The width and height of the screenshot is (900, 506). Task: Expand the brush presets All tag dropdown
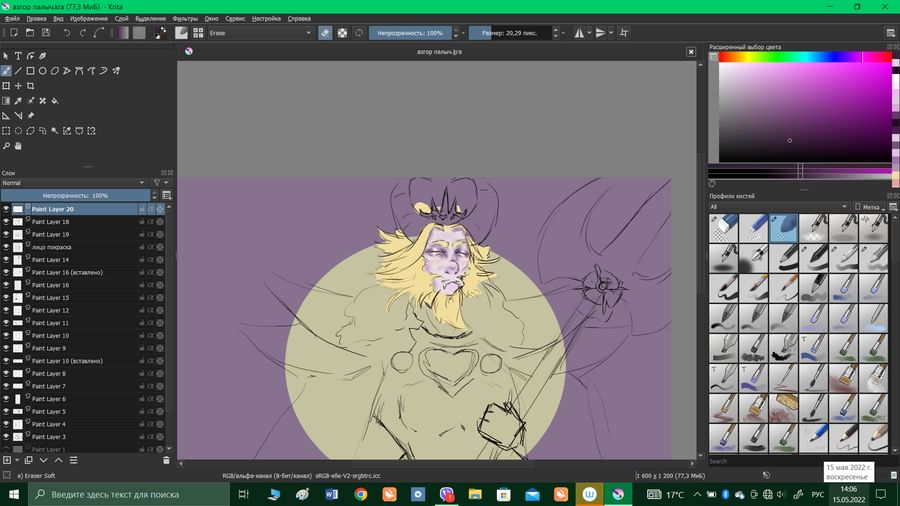click(778, 207)
